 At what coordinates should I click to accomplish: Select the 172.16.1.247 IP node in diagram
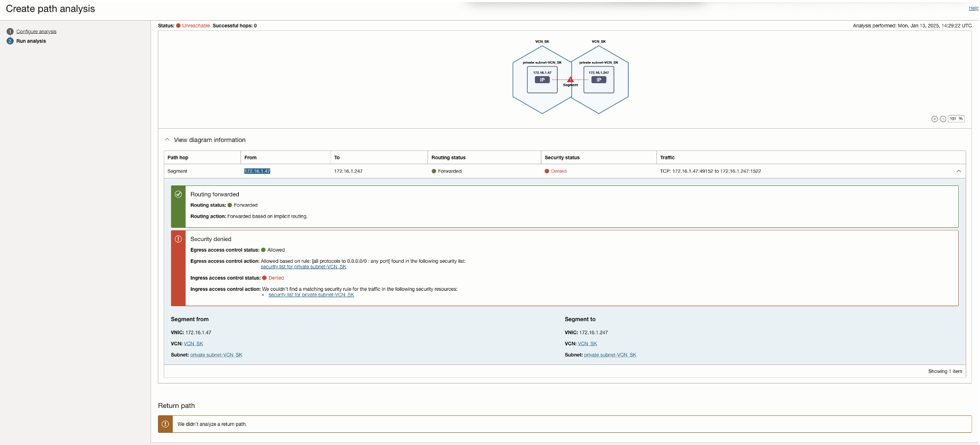tap(599, 79)
